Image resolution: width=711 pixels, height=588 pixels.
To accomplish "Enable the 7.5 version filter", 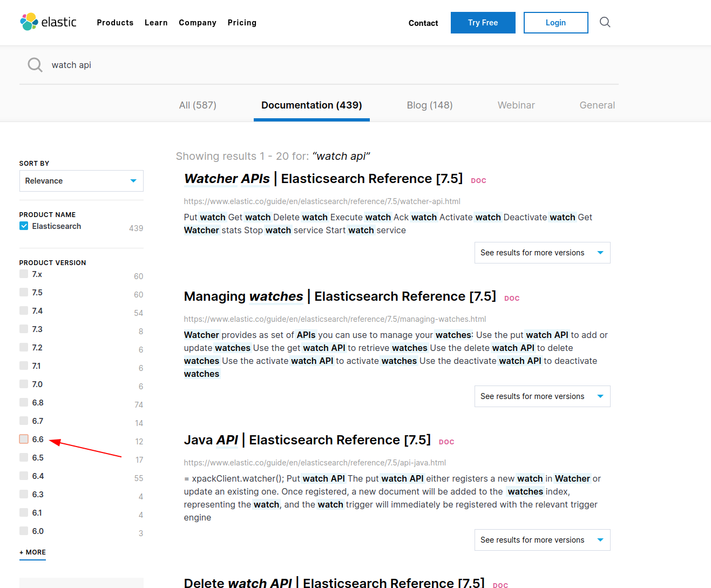I will coord(23,292).
